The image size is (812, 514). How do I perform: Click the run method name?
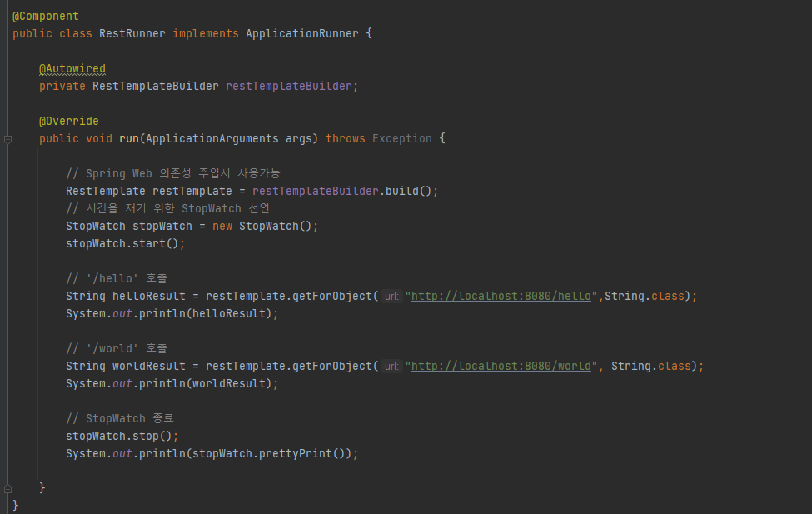point(129,139)
